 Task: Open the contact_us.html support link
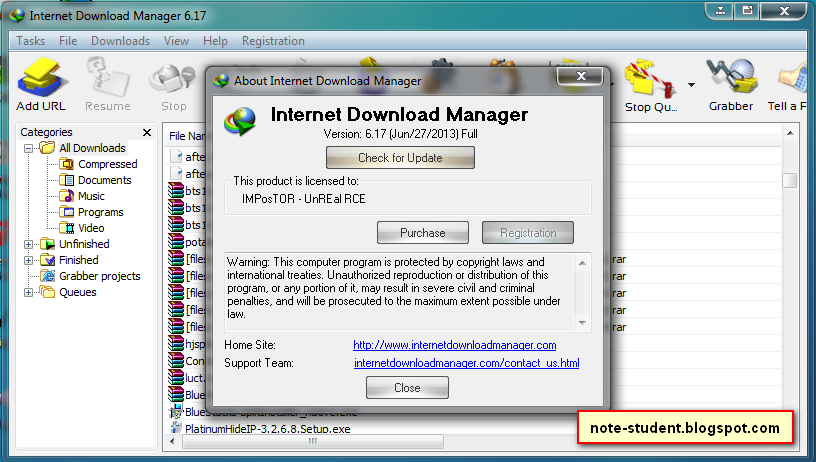pyautogui.click(x=466, y=363)
